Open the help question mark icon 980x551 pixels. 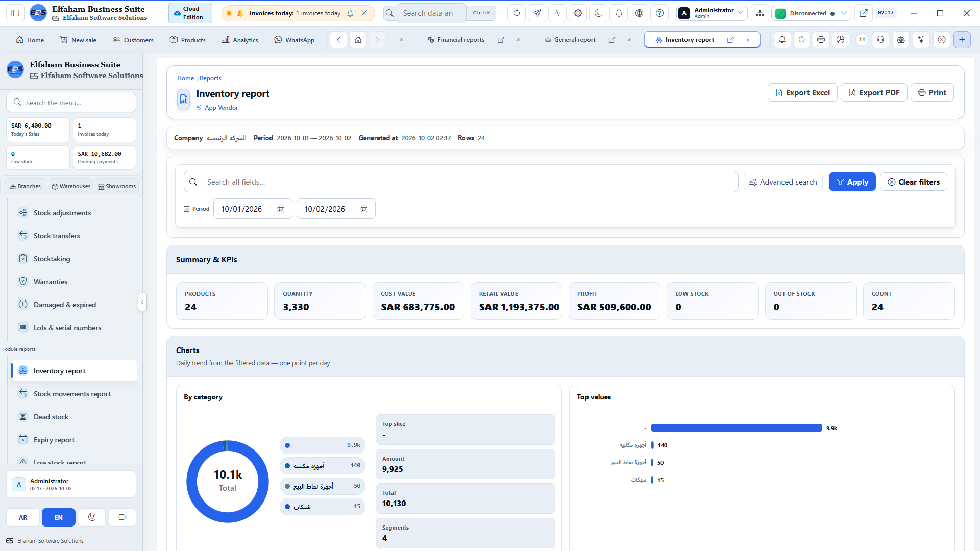(659, 13)
